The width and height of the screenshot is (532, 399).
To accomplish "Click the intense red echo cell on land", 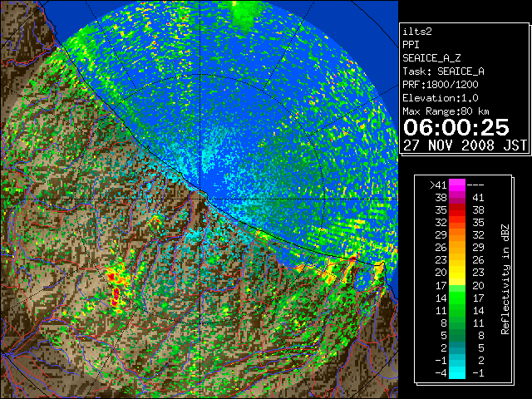I will tap(116, 296).
